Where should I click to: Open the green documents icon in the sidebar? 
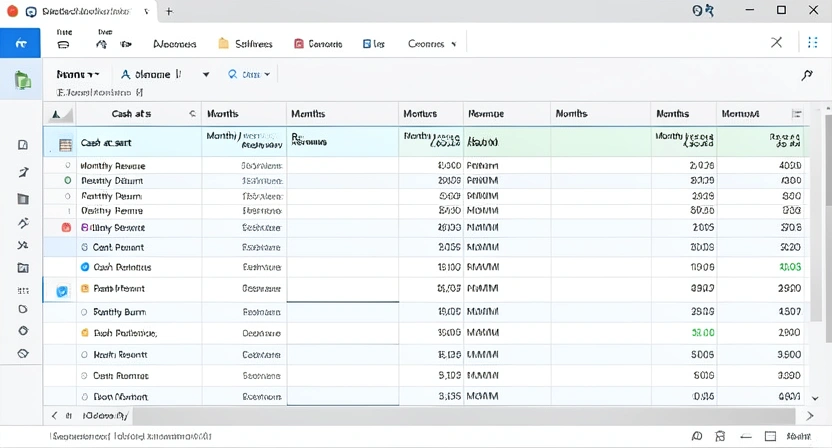22,81
